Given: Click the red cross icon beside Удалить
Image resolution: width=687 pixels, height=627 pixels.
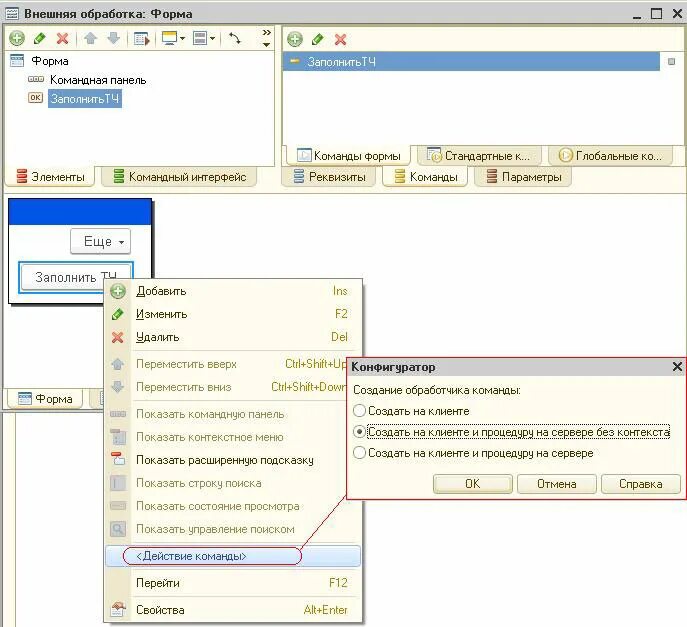Looking at the screenshot, I should [117, 337].
